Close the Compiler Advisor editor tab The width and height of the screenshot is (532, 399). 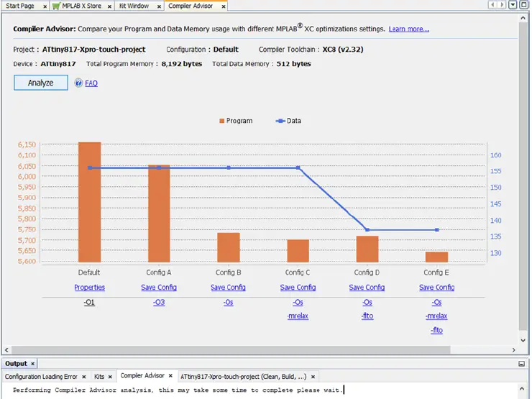[224, 6]
